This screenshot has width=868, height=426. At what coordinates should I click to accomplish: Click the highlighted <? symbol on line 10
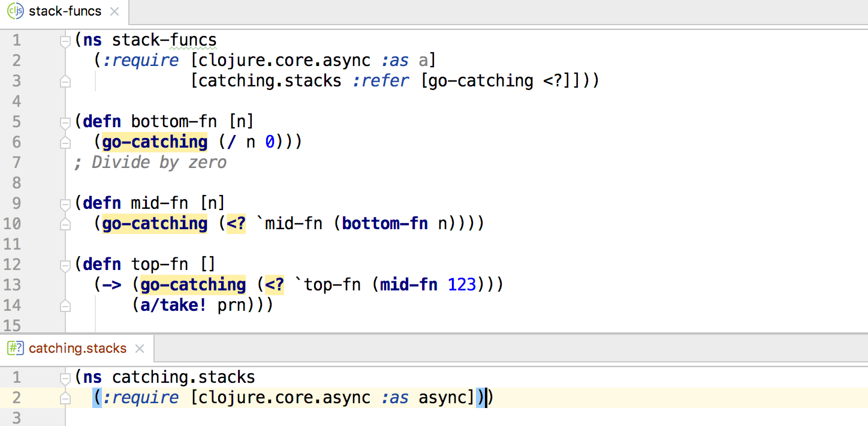236,223
